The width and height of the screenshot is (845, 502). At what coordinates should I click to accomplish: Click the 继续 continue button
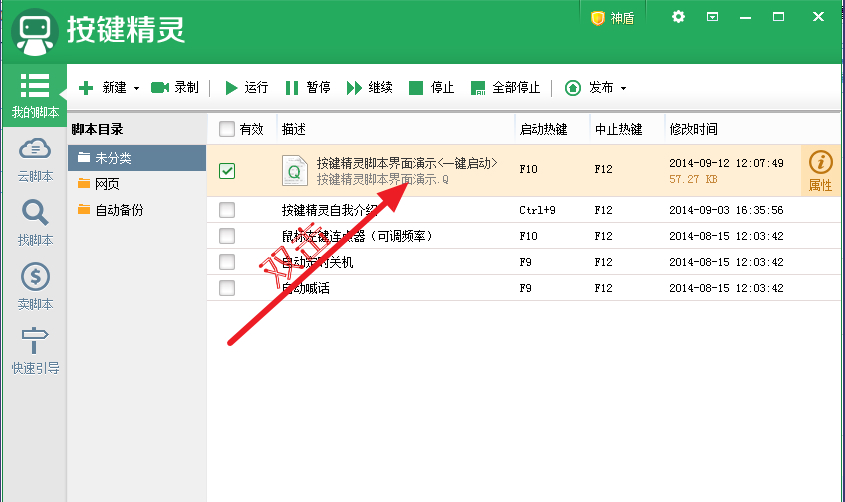pyautogui.click(x=369, y=87)
